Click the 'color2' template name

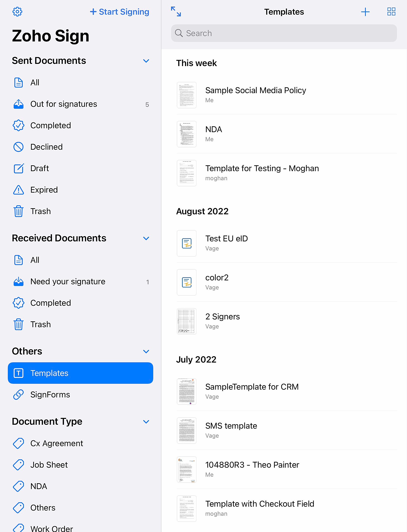[217, 278]
